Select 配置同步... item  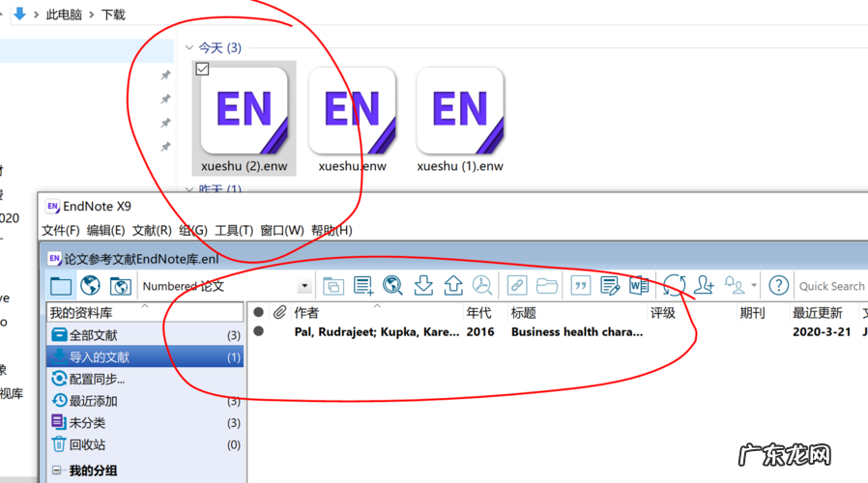coord(146,379)
